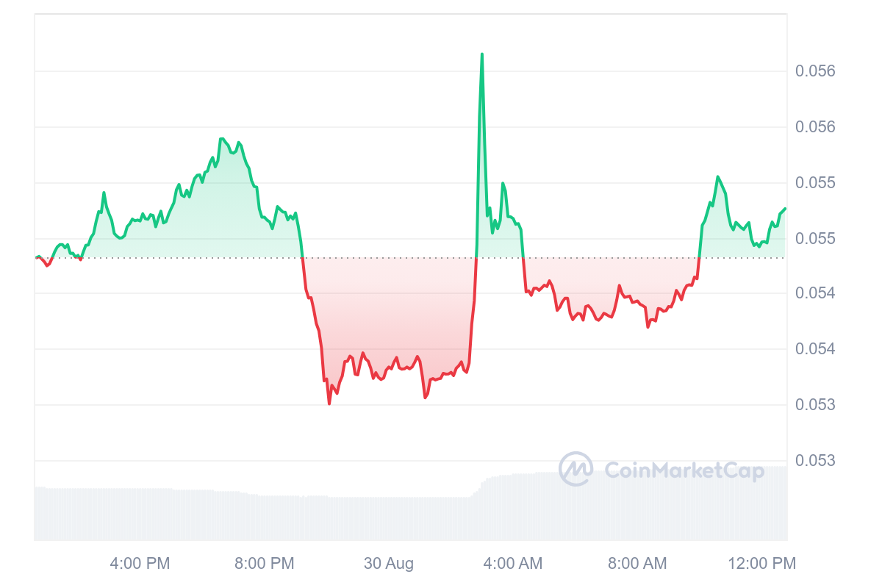Select the 8:00 AM time axis label

pos(637,564)
